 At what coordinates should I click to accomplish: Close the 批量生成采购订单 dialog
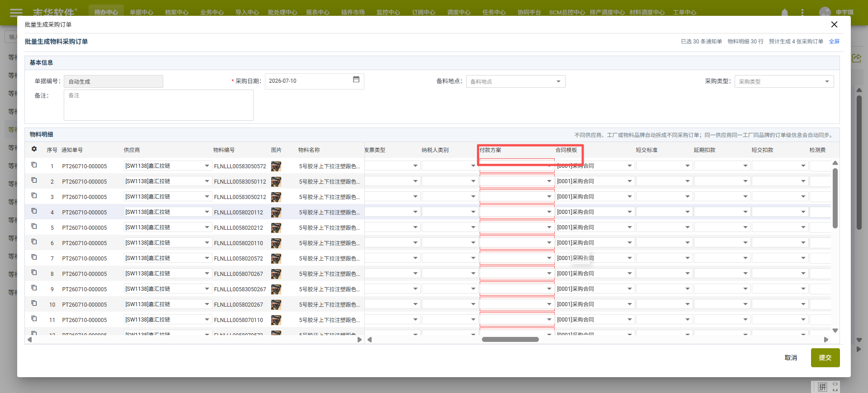[x=834, y=24]
